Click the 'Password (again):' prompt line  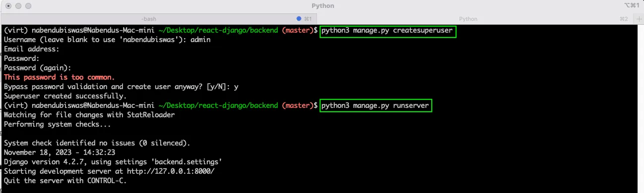[x=38, y=68]
